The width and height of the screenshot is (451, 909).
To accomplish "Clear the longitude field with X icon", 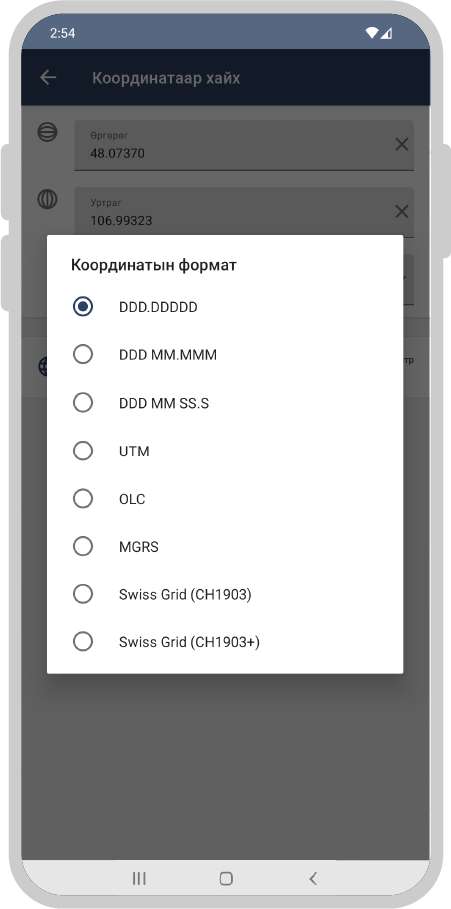I will coord(402,212).
